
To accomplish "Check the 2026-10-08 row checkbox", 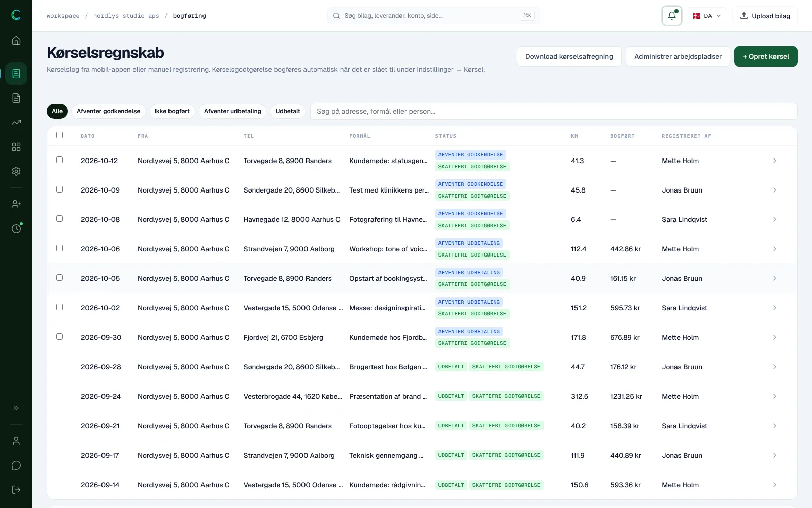I will [x=60, y=219].
